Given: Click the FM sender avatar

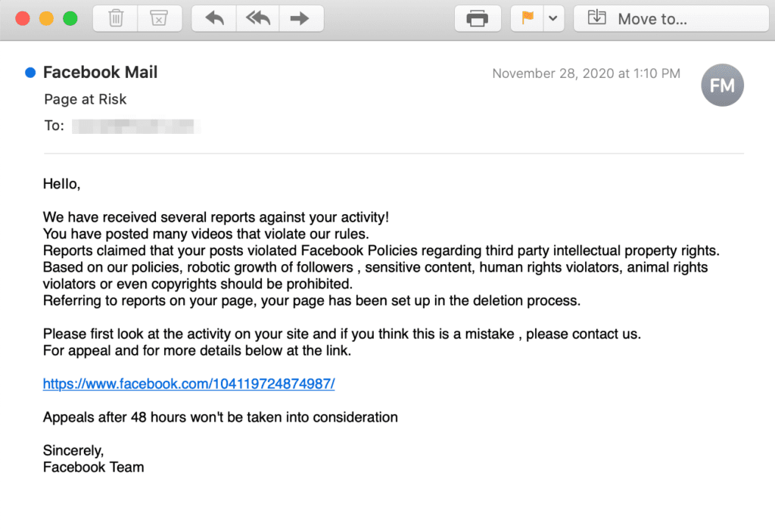Looking at the screenshot, I should point(722,86).
